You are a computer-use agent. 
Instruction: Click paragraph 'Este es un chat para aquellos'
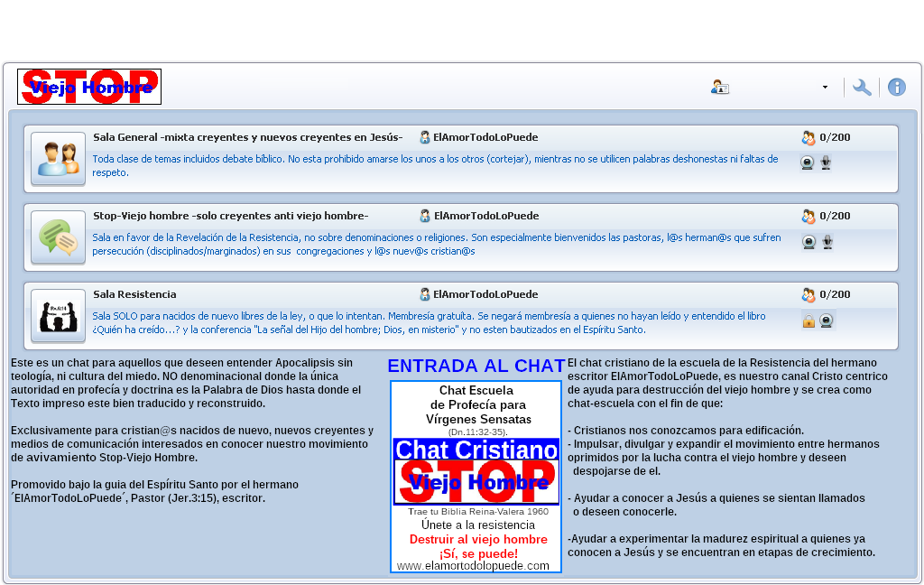click(x=186, y=384)
